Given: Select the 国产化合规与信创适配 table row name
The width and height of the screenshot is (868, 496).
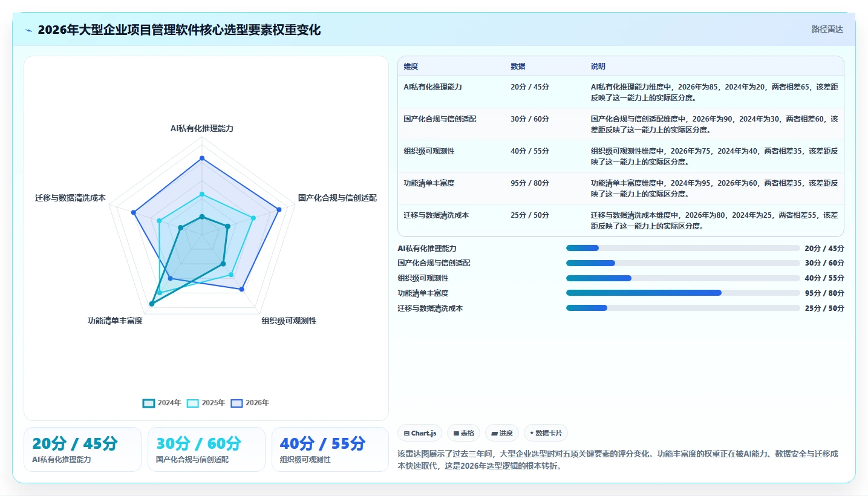Looking at the screenshot, I should coord(440,119).
